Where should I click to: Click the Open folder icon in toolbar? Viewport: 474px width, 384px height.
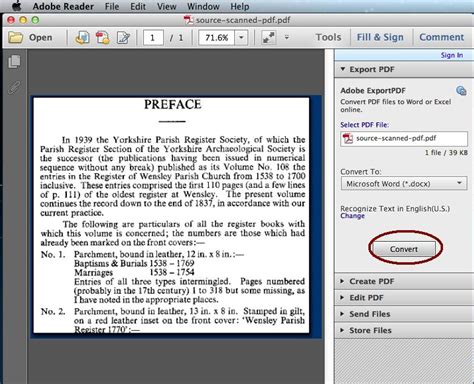point(15,37)
